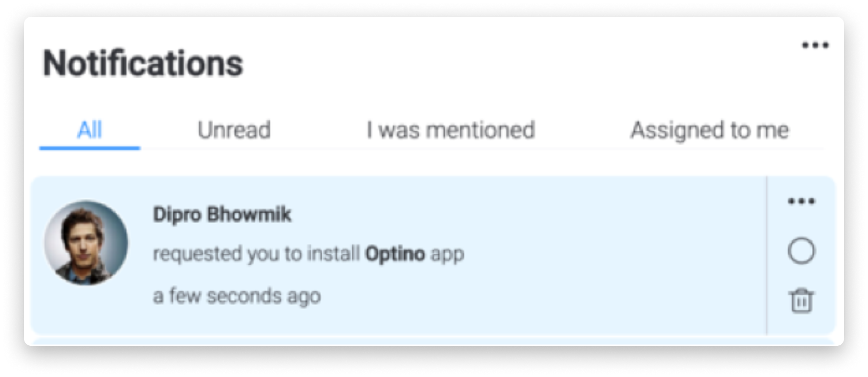
Task: Click the 'a few seconds ago' timestamp
Action: pyautogui.click(x=237, y=296)
